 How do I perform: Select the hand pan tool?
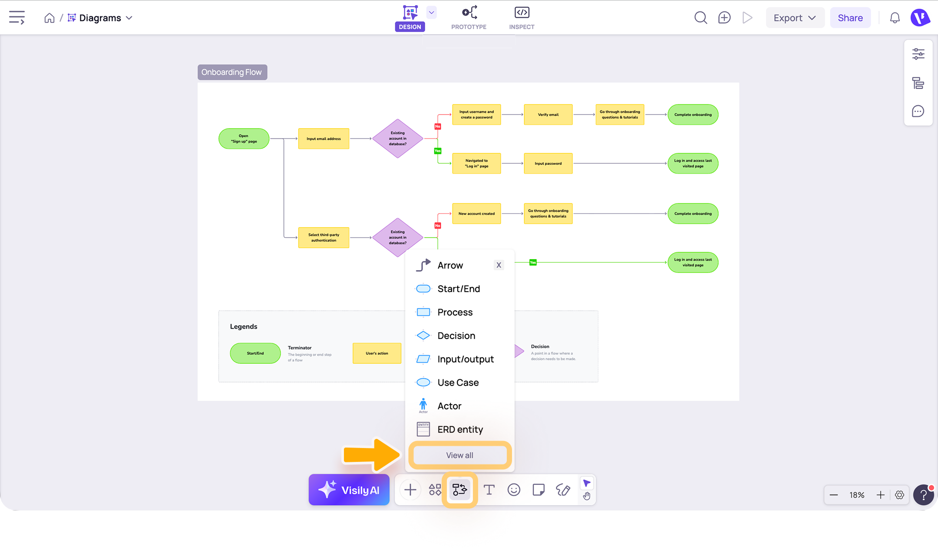coord(587,496)
